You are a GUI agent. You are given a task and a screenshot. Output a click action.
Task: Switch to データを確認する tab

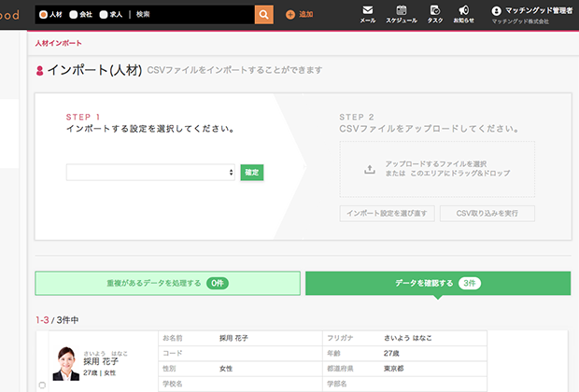[x=438, y=284]
